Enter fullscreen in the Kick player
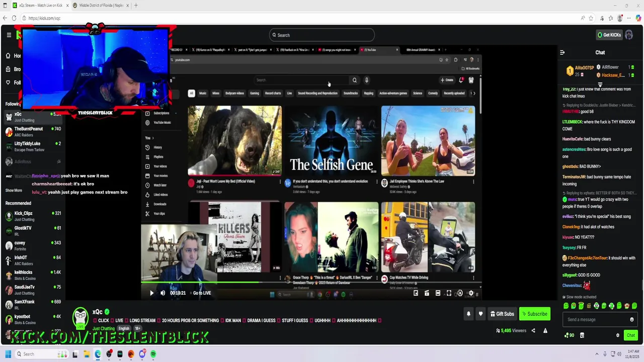644x362 pixels. [x=449, y=293]
